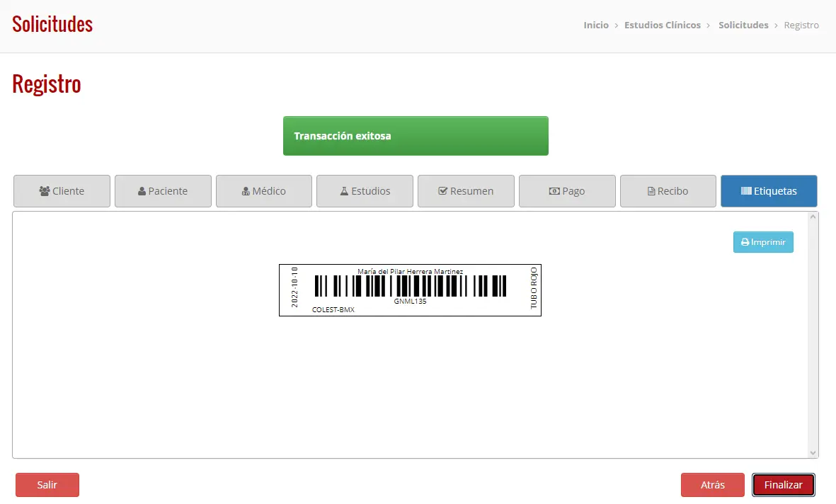
Task: Click the 2022-10-10 date on label
Action: pos(294,287)
